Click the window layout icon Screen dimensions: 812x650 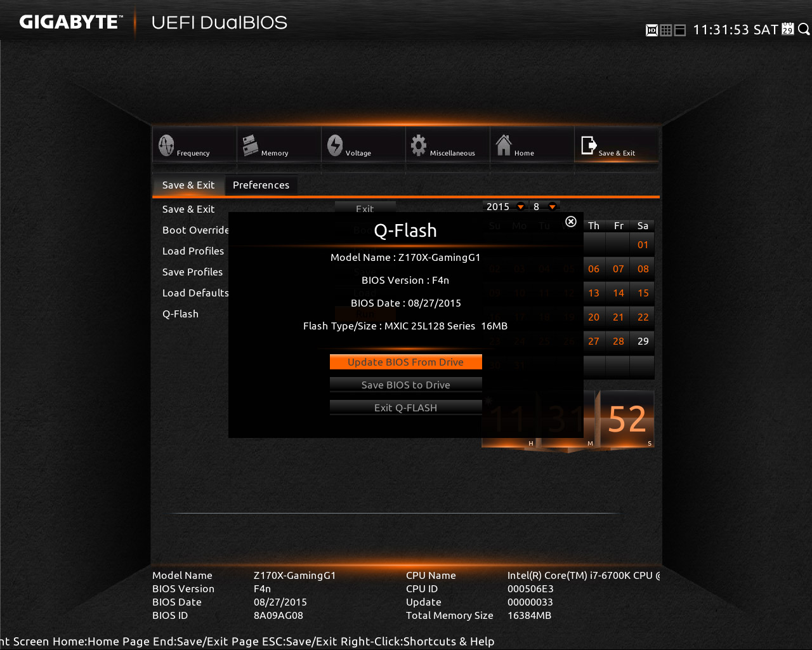point(680,30)
